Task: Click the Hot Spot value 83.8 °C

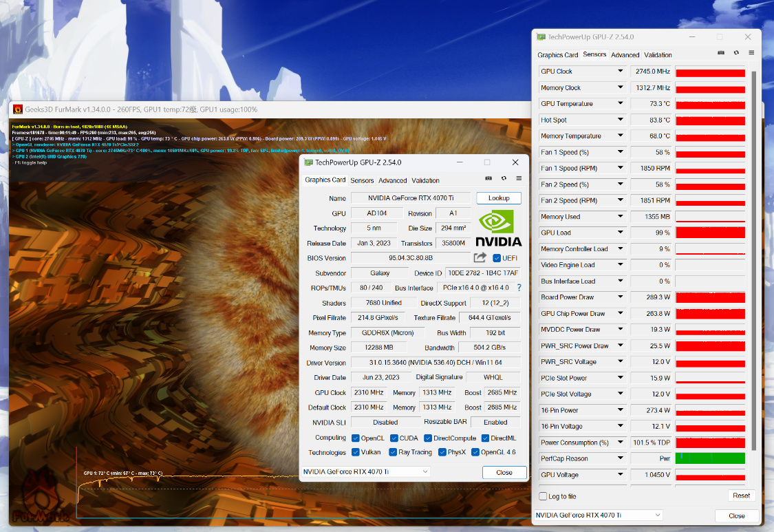Action: click(651, 120)
